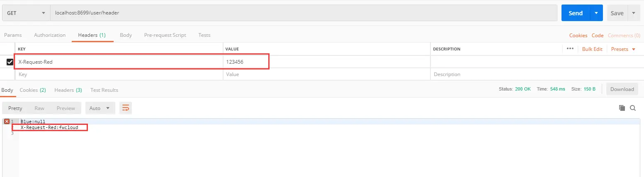Click the Download response button
Screen dimensions: 644x177
pos(622,89)
